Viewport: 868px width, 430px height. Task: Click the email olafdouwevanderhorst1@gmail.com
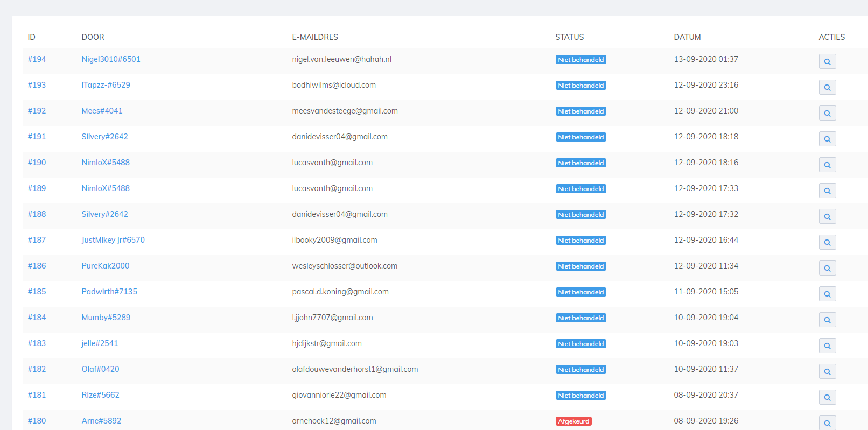point(355,369)
